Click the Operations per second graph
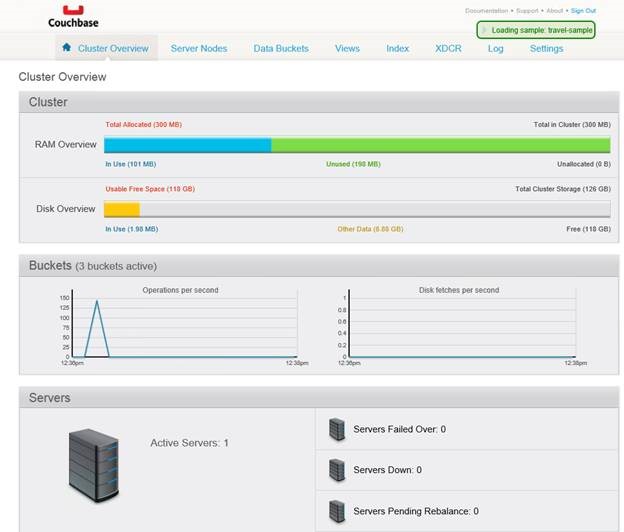This screenshot has width=624, height=532. point(184,324)
